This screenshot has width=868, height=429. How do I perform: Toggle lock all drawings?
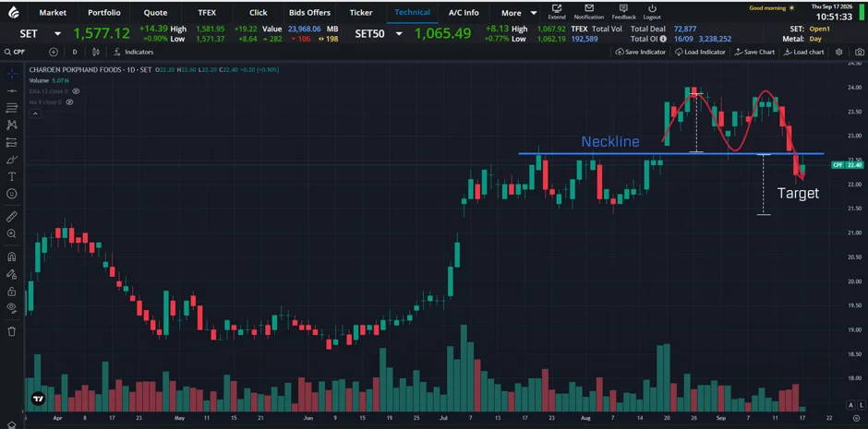coord(12,291)
